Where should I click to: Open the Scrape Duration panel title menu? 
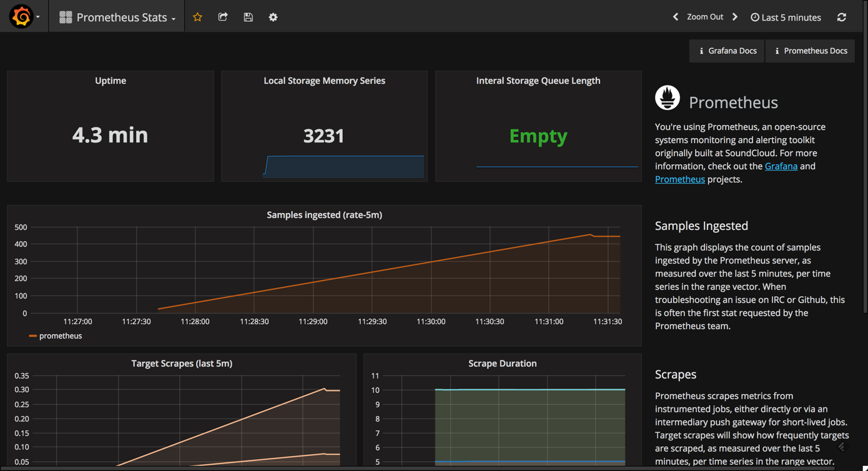click(503, 363)
